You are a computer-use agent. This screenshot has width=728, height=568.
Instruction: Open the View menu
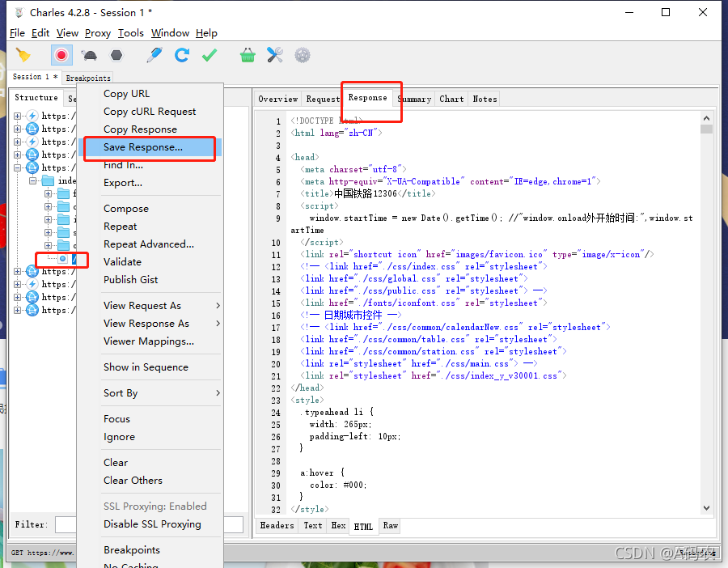(67, 33)
